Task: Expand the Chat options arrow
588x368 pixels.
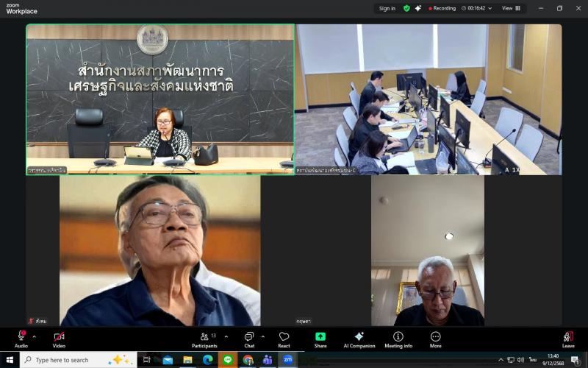Action: (263, 336)
